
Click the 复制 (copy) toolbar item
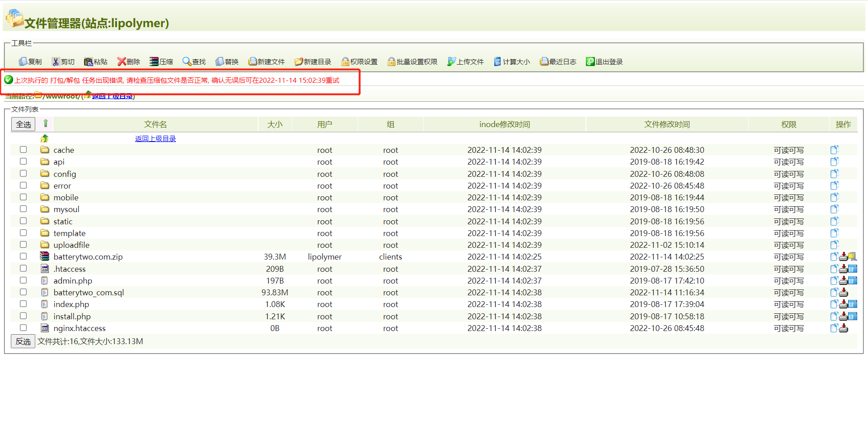[30, 62]
